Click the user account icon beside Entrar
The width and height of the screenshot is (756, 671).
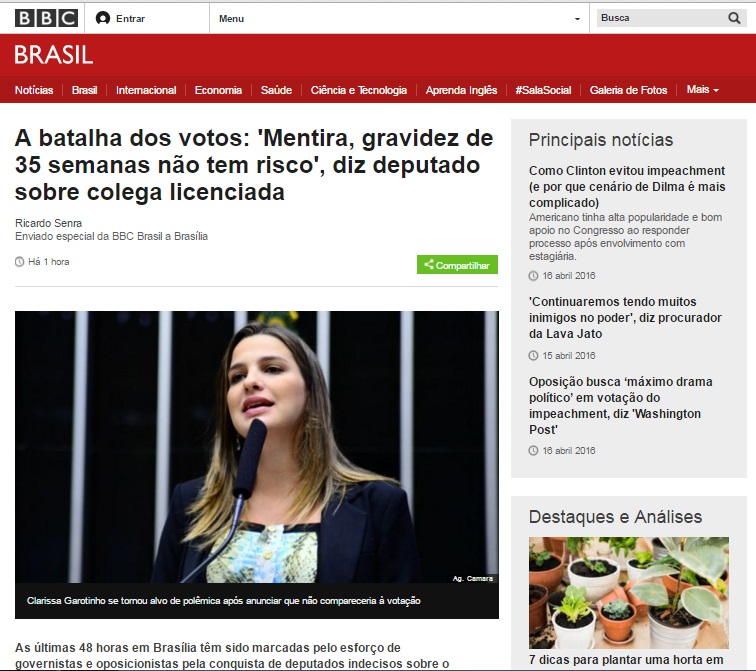pos(103,18)
